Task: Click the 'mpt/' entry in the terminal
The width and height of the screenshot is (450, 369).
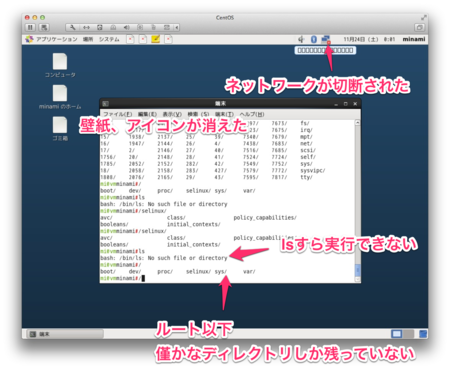Action: click(x=306, y=137)
